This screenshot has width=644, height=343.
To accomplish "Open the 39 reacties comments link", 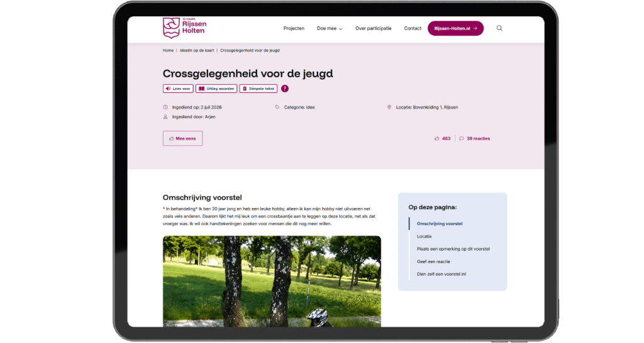I will [474, 139].
